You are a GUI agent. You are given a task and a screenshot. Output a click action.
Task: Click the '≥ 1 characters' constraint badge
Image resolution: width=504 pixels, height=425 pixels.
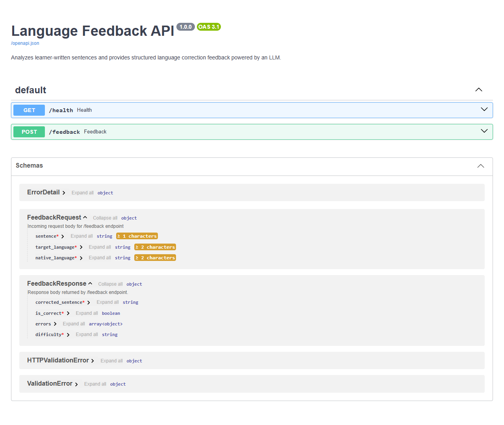pos(137,236)
